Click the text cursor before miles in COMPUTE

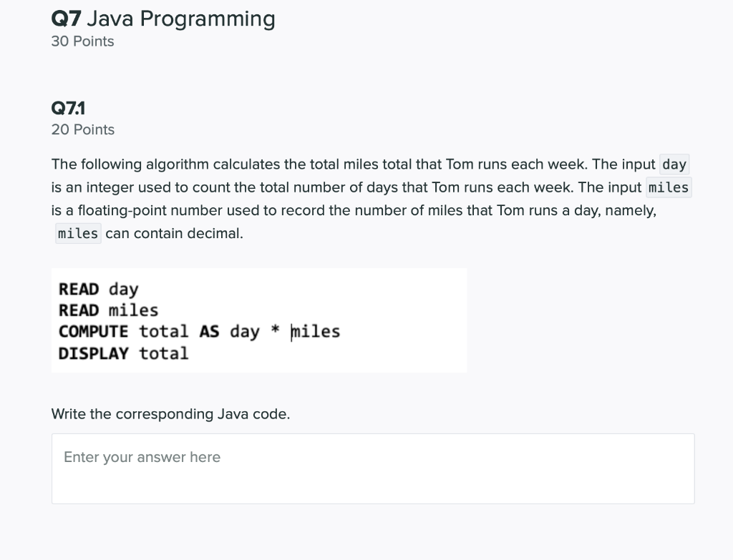[291, 331]
